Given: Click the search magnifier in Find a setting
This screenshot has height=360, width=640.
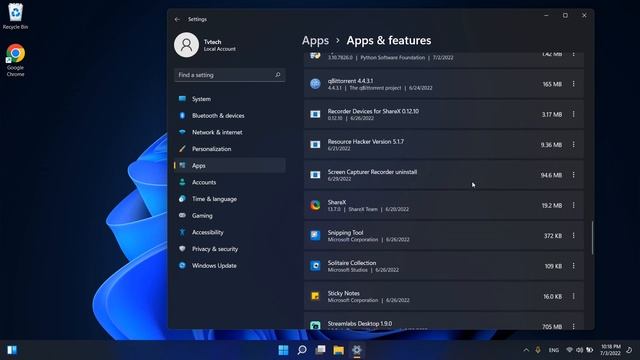Looking at the screenshot, I should pos(278,75).
